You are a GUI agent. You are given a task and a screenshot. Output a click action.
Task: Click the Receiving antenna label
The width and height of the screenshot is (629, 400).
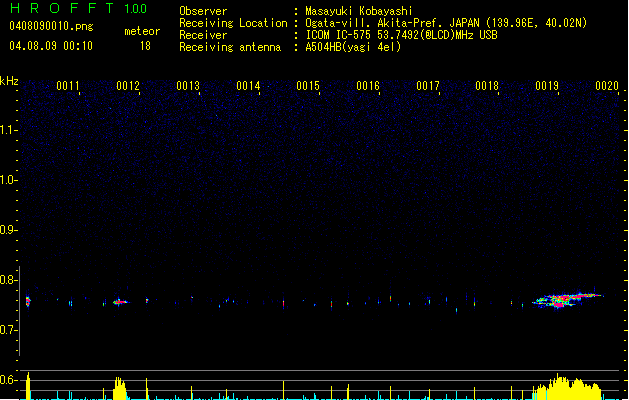[x=230, y=47]
